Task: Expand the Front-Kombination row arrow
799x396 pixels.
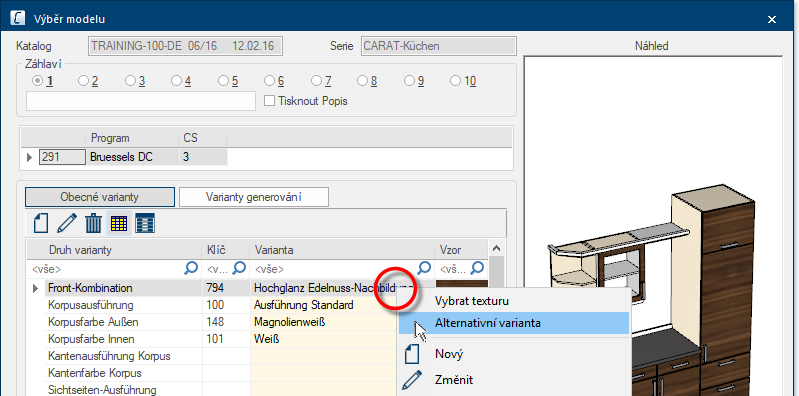Action: tap(35, 288)
